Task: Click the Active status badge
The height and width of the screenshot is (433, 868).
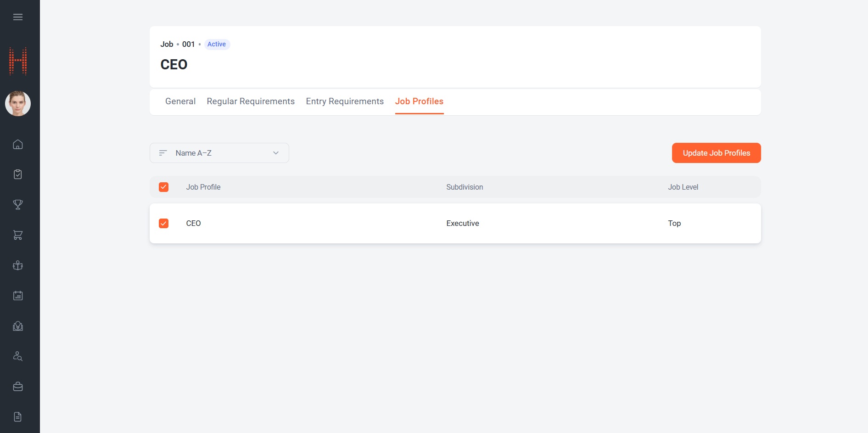Action: [x=217, y=44]
